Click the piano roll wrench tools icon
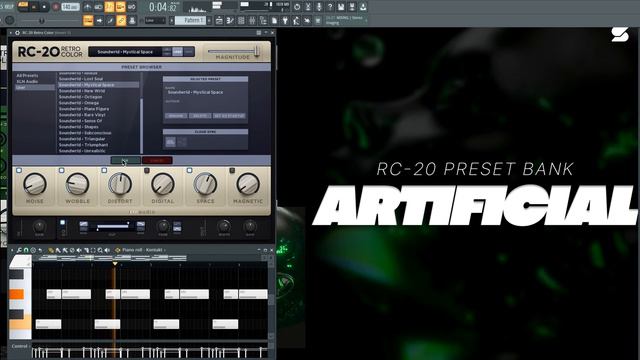640x360 pixels. [x=19, y=250]
